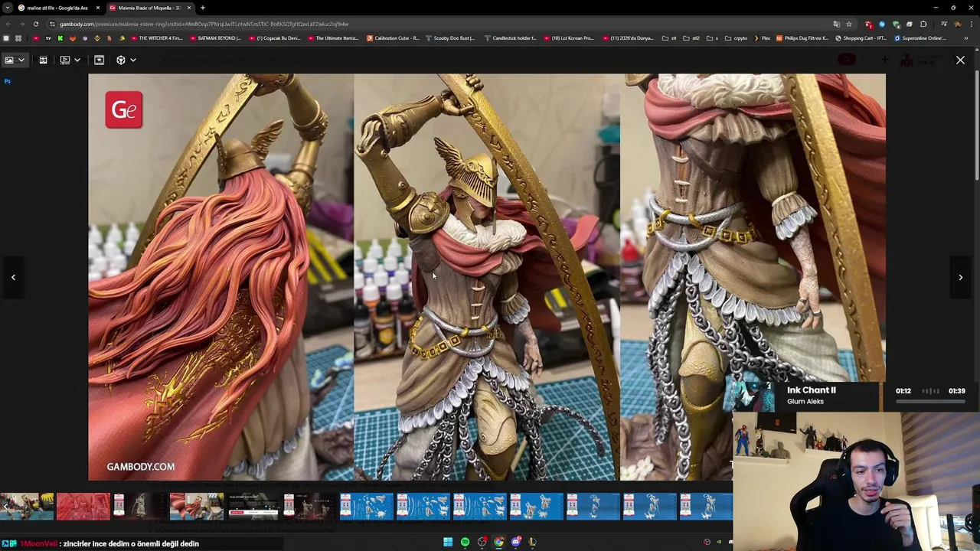Open the BATMAN BEYOND bookmark
Viewport: 980px width, 551px height.
coord(215,38)
